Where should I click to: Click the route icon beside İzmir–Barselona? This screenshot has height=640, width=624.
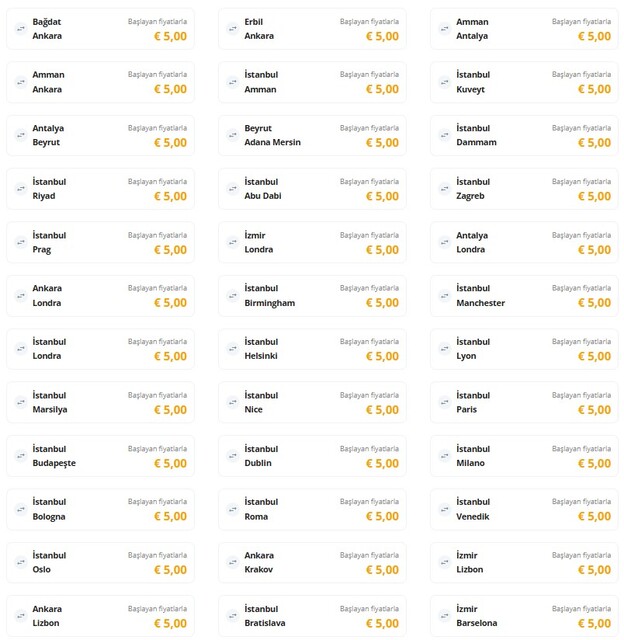[445, 616]
